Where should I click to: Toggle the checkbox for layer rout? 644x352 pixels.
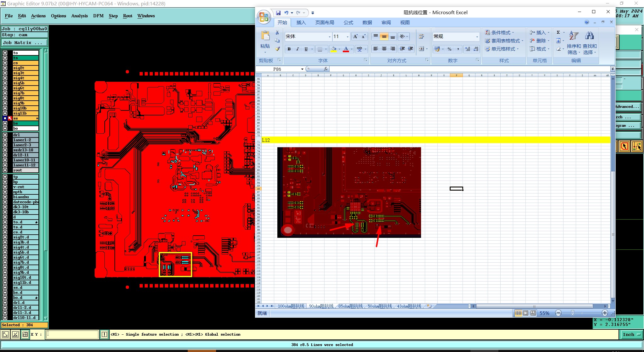click(5, 170)
